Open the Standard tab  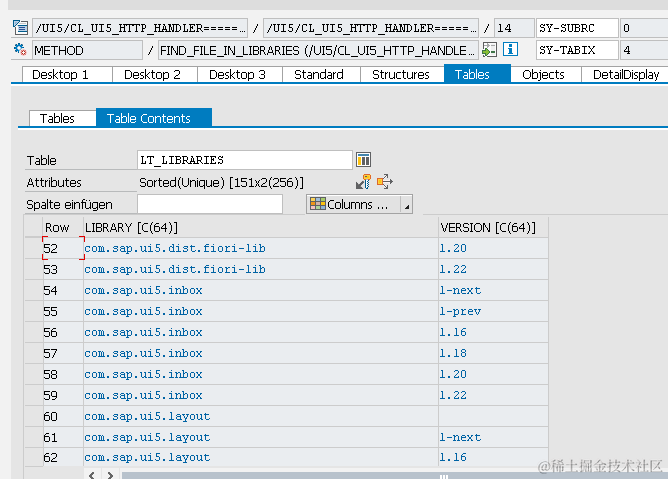coord(321,75)
